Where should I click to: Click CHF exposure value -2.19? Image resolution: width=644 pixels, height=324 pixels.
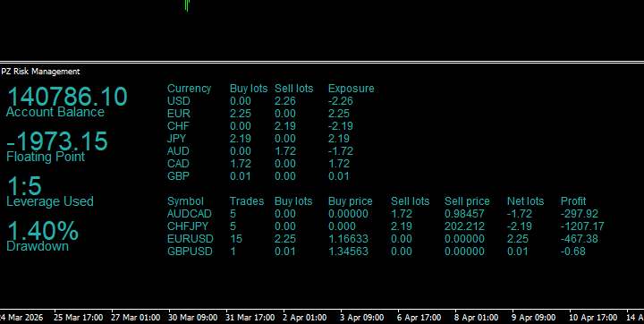click(x=341, y=126)
